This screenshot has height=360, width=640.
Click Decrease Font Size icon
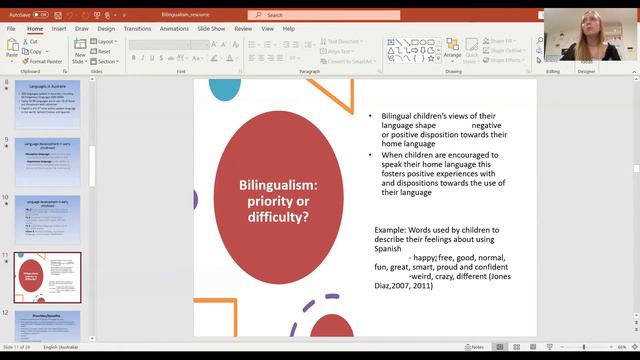(224, 44)
